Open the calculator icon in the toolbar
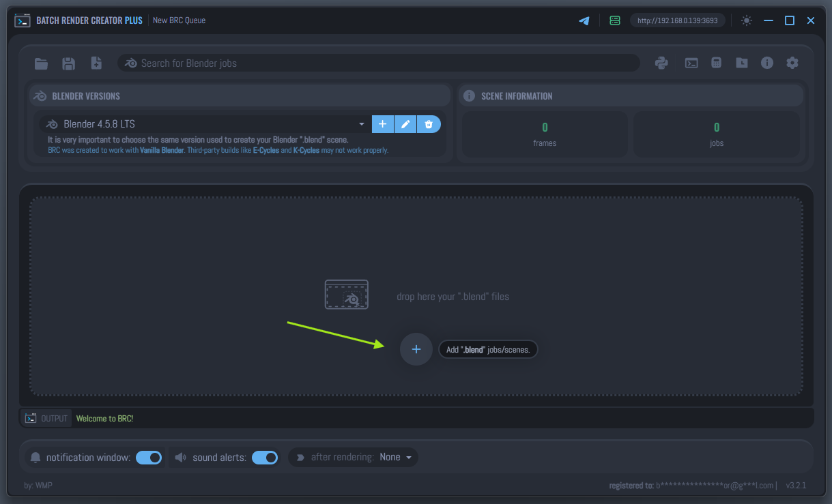The height and width of the screenshot is (504, 832). pyautogui.click(x=717, y=63)
